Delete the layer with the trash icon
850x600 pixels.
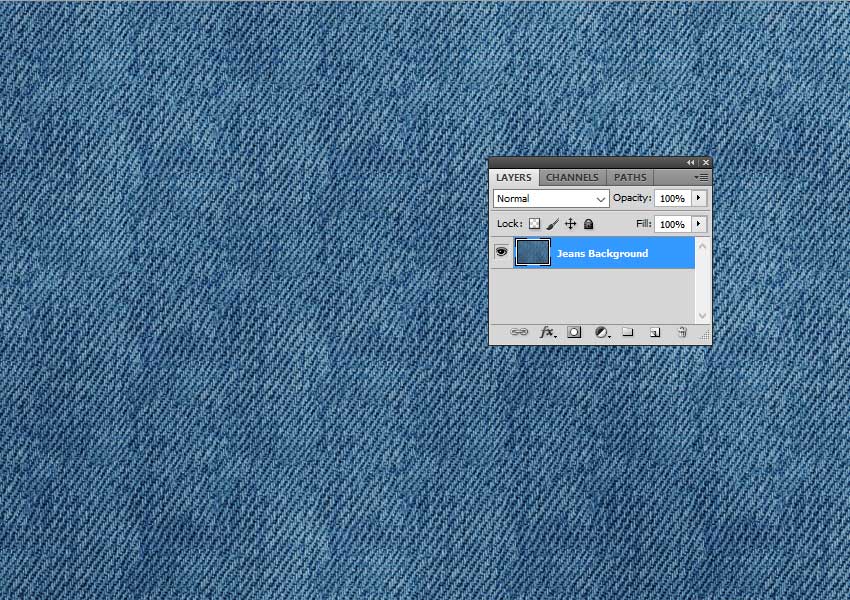(682, 331)
